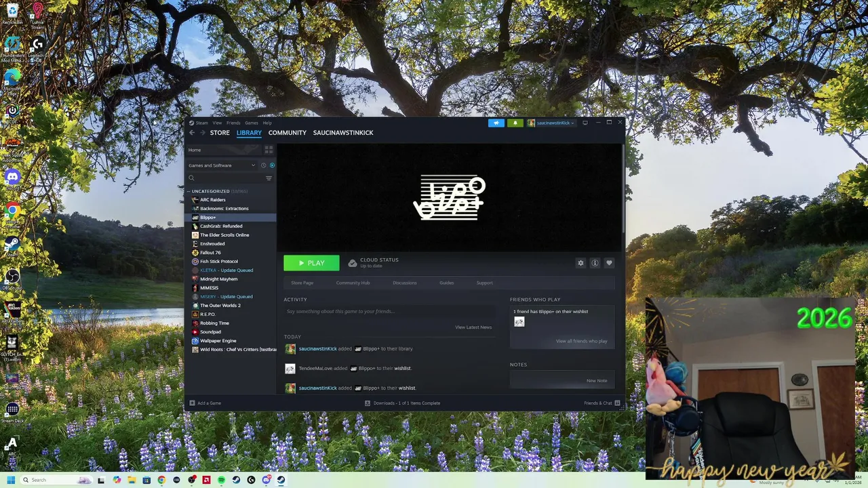Open the advanced filter options icon
Image resolution: width=868 pixels, height=488 pixels.
point(269,178)
